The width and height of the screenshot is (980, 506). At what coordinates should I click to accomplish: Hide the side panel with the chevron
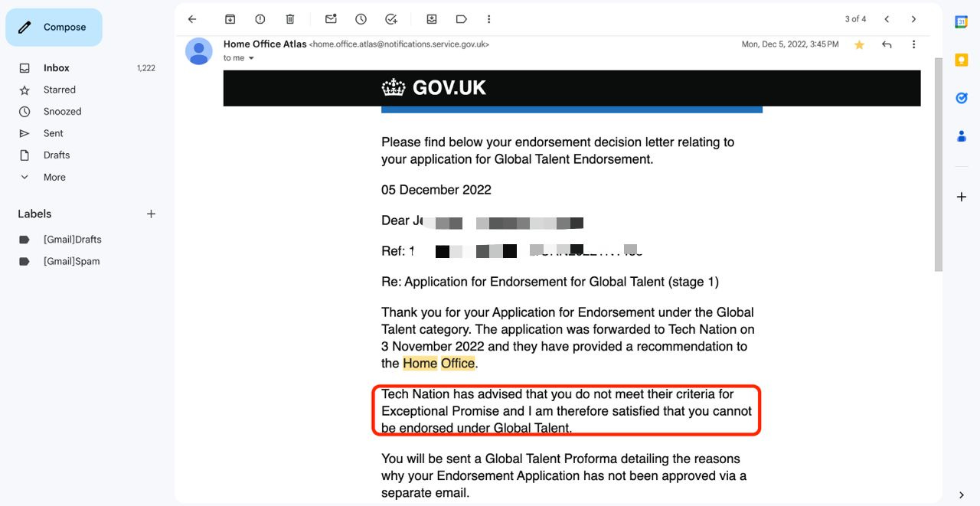click(x=962, y=495)
